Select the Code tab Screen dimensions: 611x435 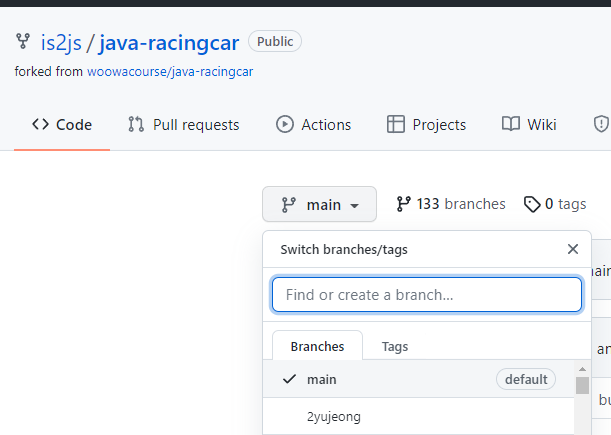(62, 125)
